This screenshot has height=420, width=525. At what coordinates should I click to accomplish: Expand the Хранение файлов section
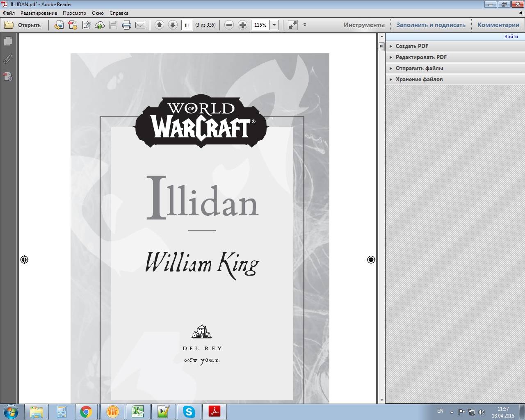click(419, 80)
